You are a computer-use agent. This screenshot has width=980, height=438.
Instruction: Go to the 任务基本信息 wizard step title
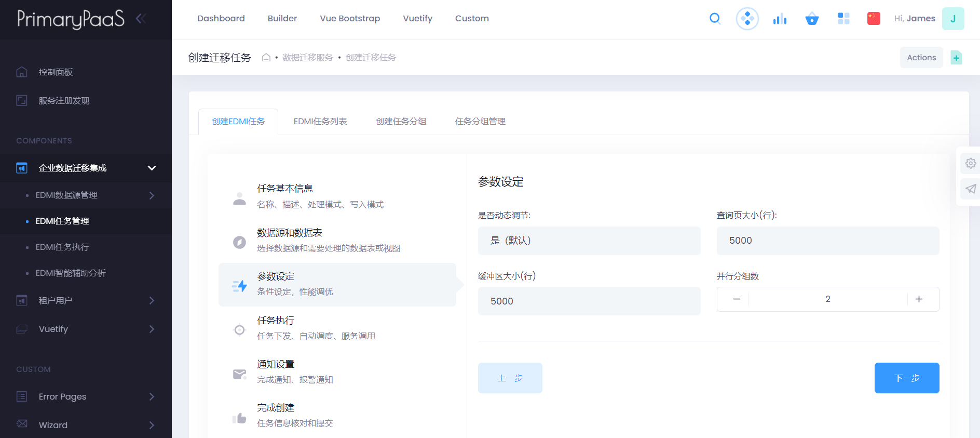point(285,189)
